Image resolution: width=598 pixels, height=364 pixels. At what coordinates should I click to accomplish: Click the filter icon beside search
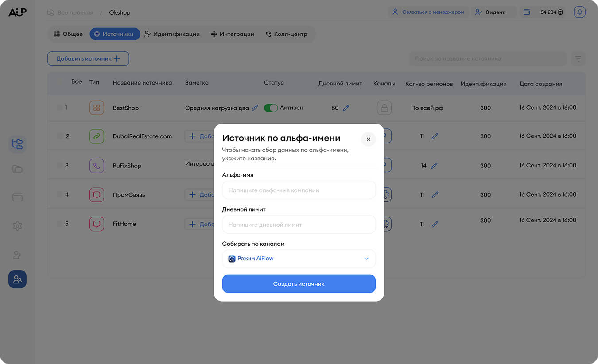click(578, 58)
